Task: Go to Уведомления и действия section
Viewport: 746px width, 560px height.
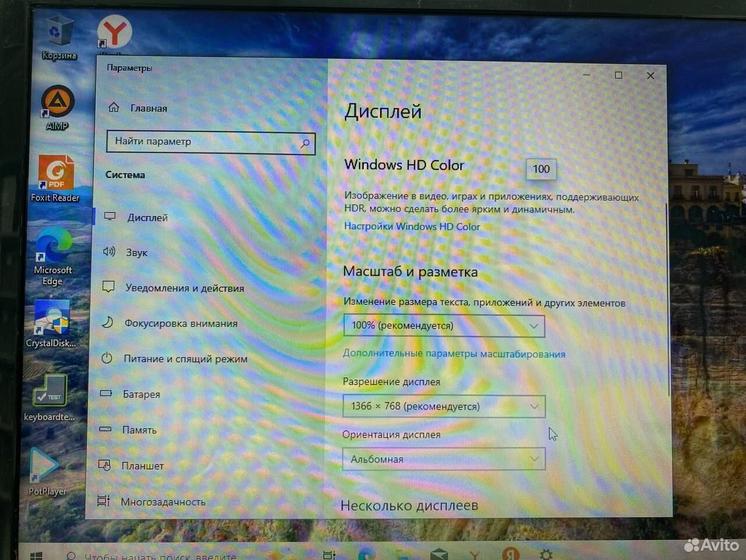Action: [x=183, y=288]
